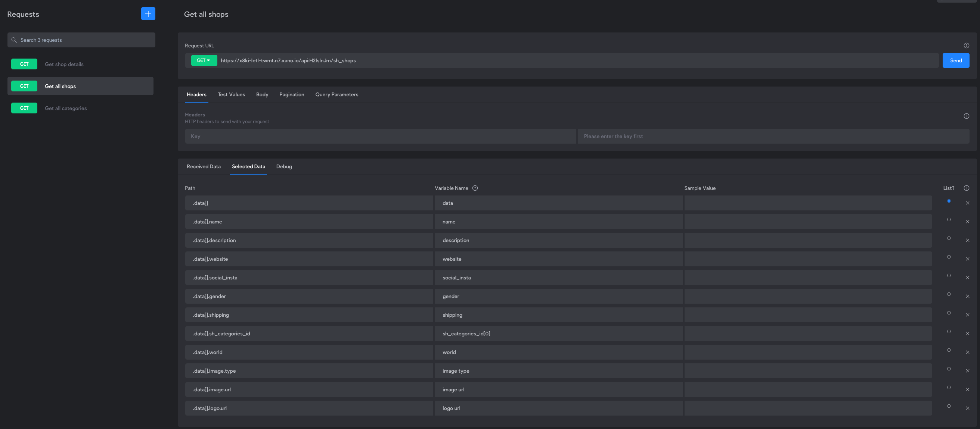Switch to Query Parameters tab

[x=336, y=95]
